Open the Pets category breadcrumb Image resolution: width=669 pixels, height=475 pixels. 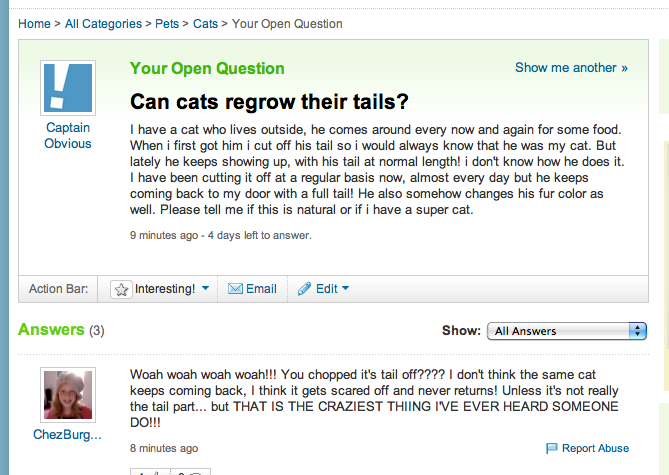pos(167,24)
